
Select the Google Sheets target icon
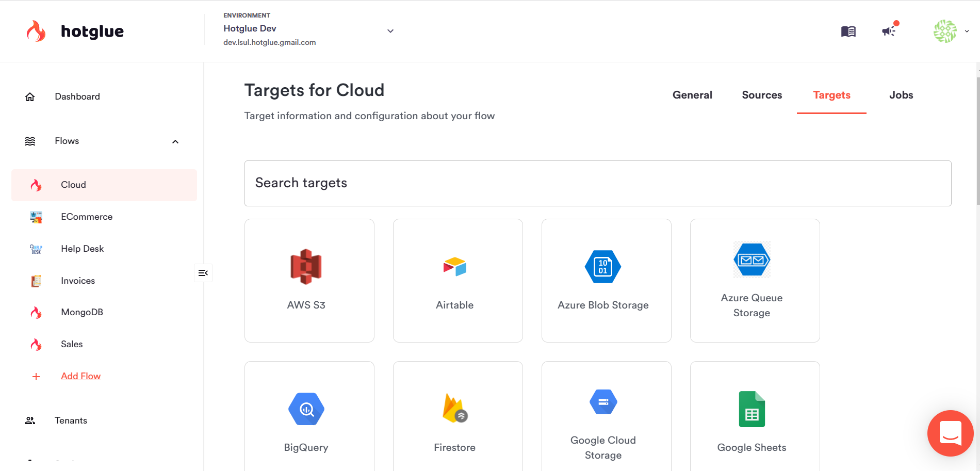point(752,409)
